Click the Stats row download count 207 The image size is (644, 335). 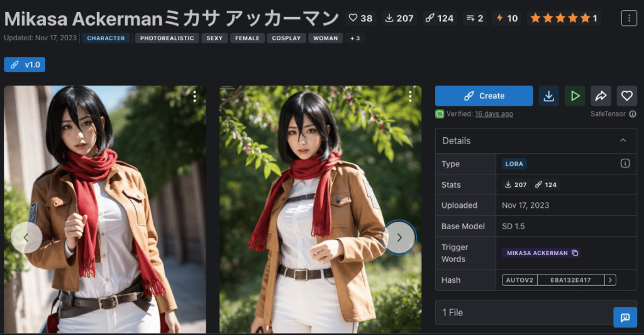coord(516,185)
